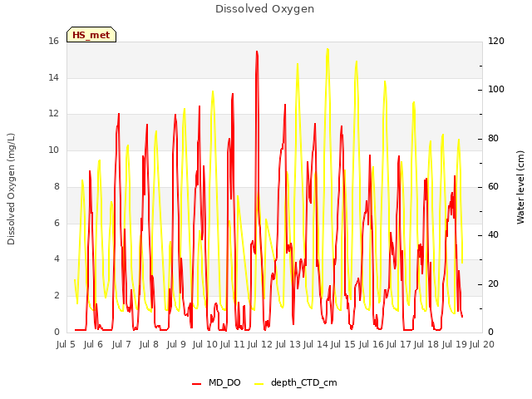Viewport: 532px width, 399px height.
Task: Click the Dissolved Oxygen (mg/L) axis title
Action: click(11, 189)
